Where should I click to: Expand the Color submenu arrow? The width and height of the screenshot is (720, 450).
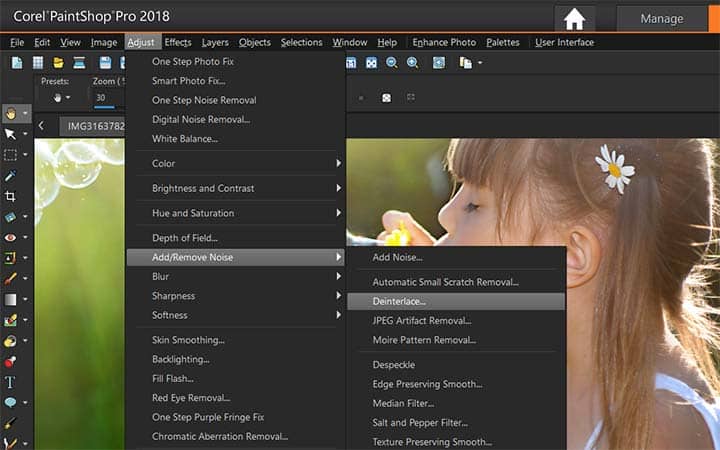[x=338, y=163]
